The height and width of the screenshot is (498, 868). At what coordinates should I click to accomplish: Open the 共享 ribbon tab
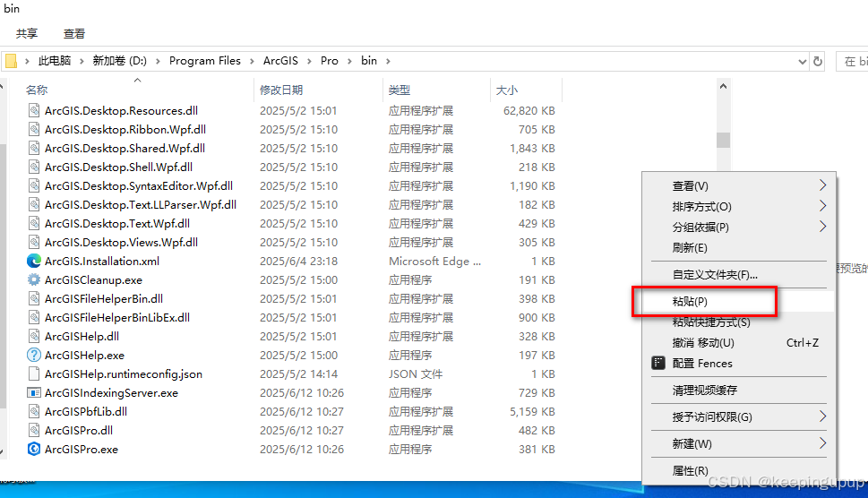[x=27, y=34]
